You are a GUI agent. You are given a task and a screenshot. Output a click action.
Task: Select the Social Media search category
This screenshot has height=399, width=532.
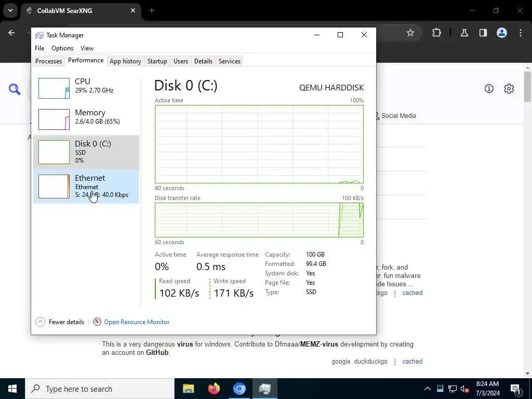point(396,116)
